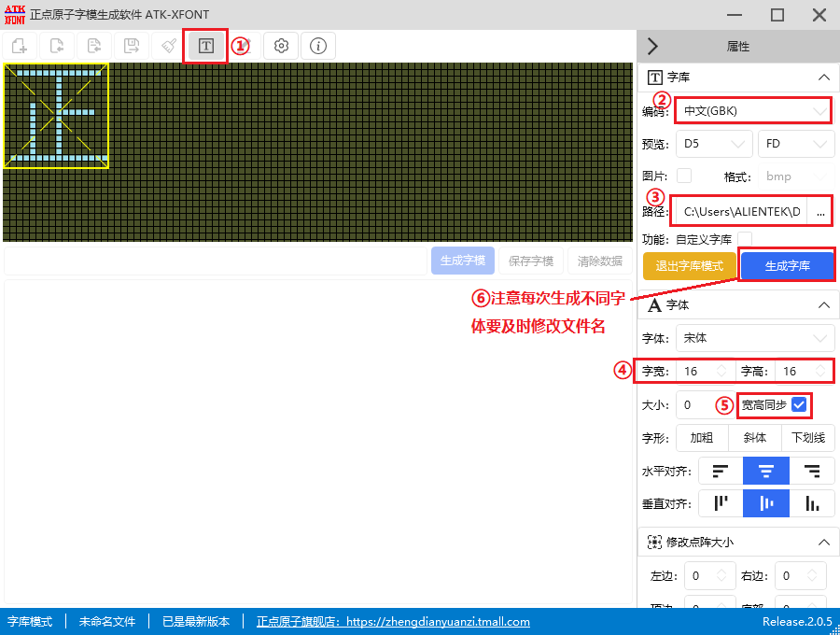Collapse the 字库 section

tap(822, 78)
